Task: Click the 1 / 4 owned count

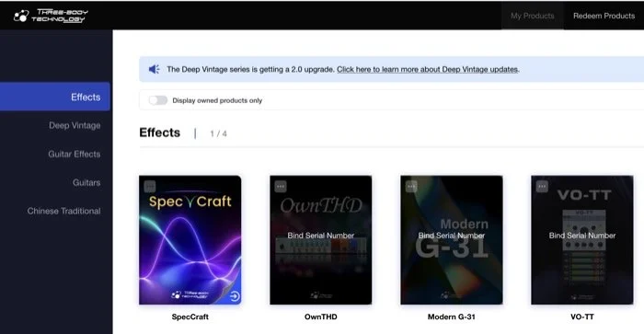Action: [218, 133]
